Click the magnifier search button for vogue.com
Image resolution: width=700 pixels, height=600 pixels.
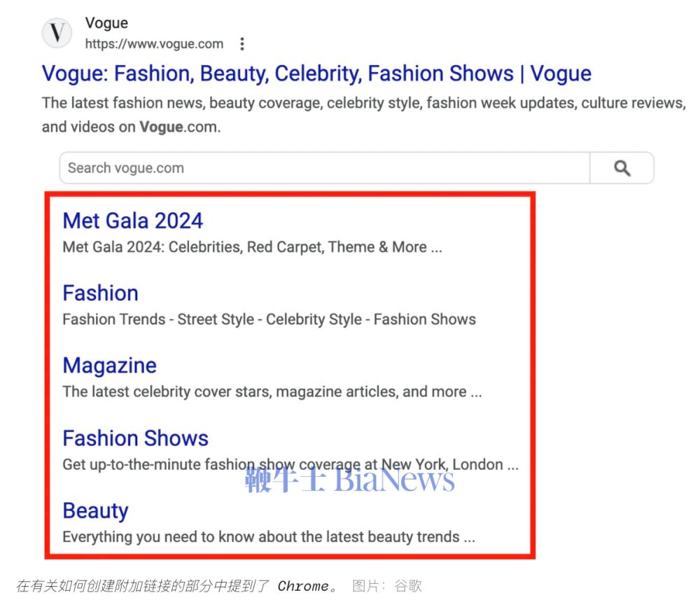click(x=622, y=168)
